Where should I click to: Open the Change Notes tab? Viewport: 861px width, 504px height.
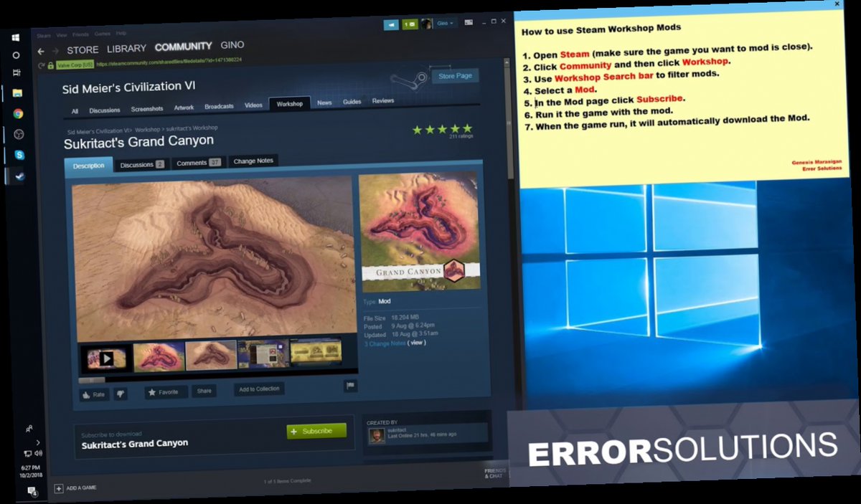click(253, 161)
